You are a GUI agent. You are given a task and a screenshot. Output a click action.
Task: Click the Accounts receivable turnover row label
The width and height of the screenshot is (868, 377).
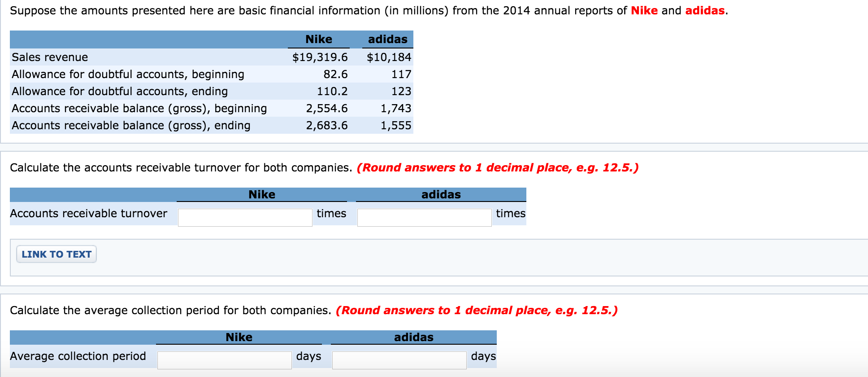[88, 214]
